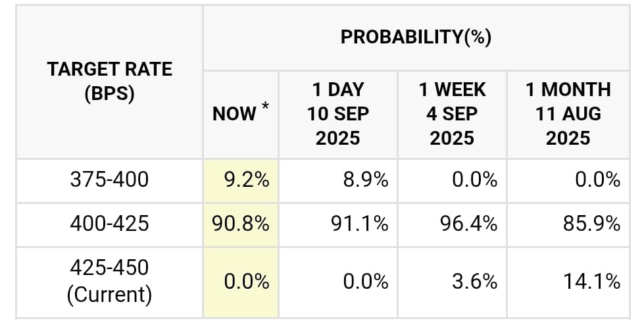This screenshot has height=325, width=644.
Task: Click the 400-425 target rate row label
Action: point(109,225)
